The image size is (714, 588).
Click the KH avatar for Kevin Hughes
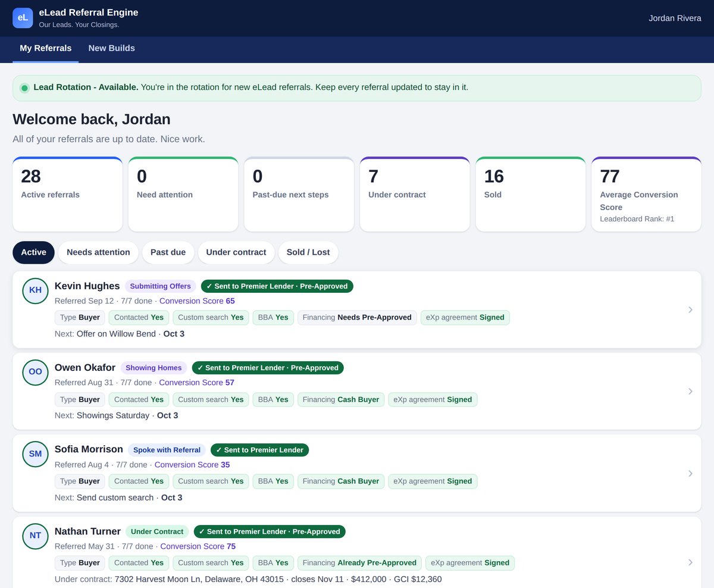(35, 290)
